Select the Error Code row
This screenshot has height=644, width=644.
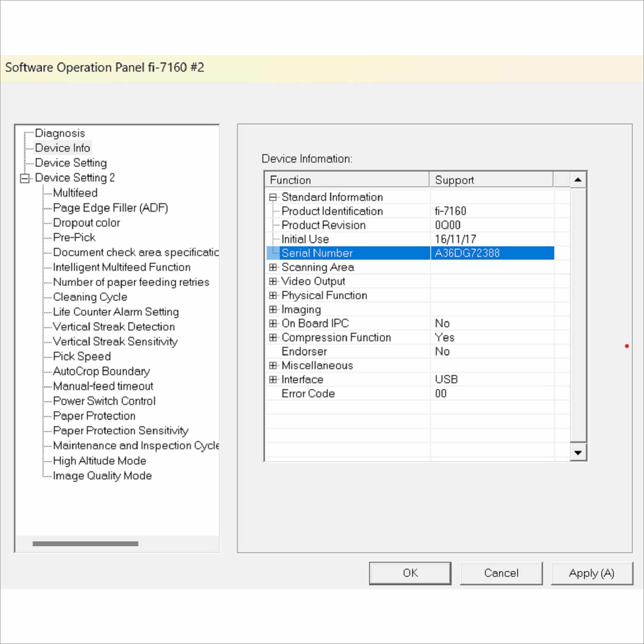411,394
